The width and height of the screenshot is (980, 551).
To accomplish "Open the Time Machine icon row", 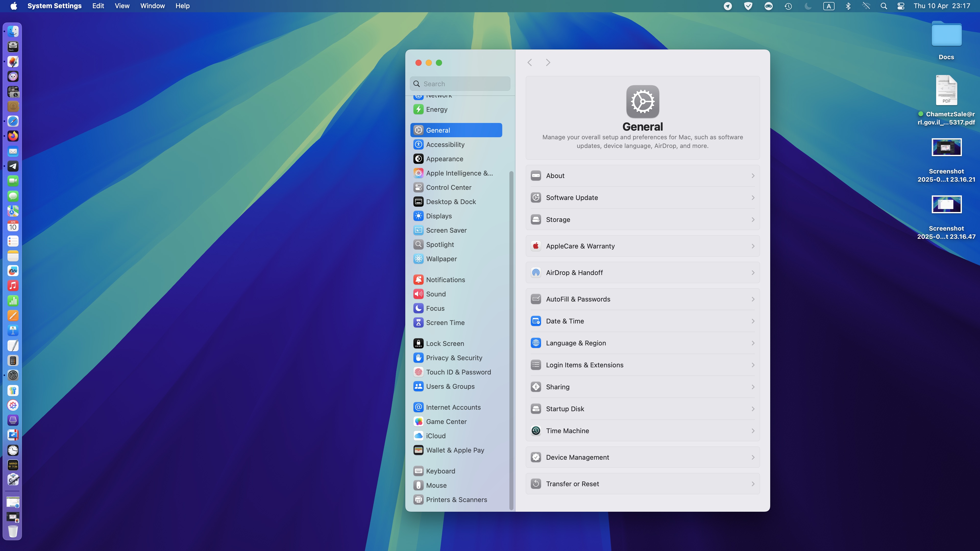I will pos(536,431).
